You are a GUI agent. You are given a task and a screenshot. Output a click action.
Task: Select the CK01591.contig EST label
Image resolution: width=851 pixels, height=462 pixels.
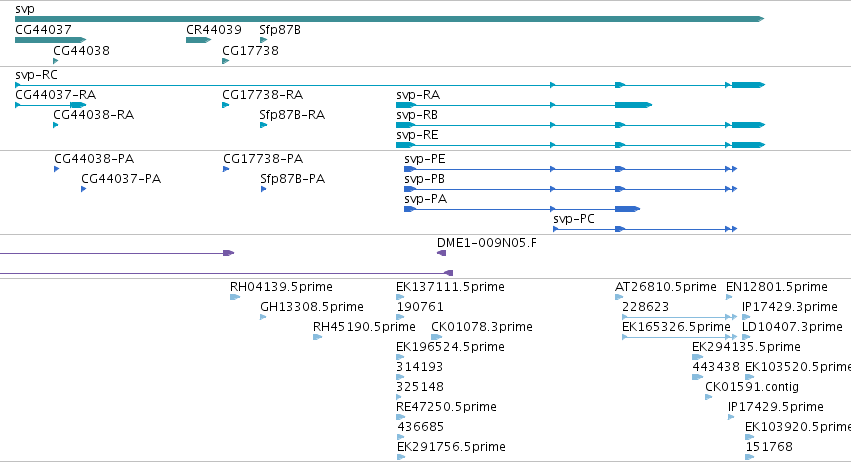(752, 387)
